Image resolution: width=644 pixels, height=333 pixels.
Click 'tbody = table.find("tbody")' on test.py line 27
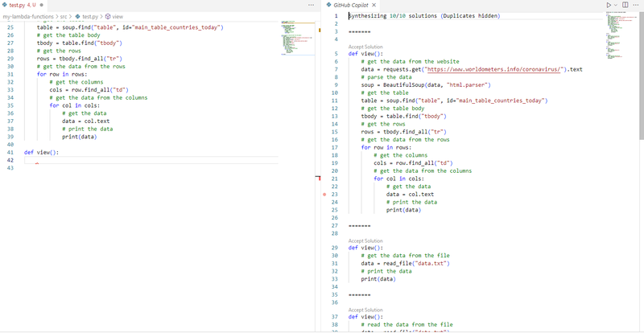80,43
